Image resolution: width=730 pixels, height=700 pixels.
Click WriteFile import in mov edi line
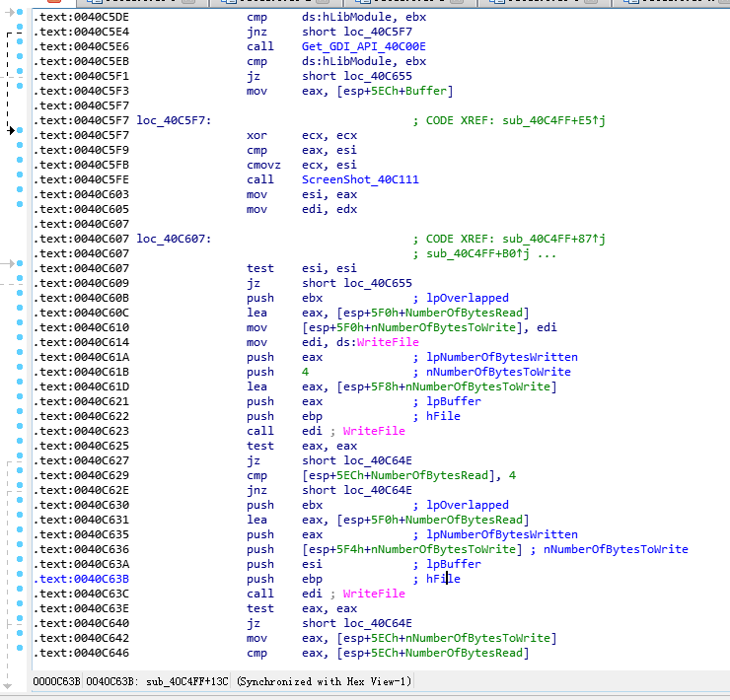(388, 342)
